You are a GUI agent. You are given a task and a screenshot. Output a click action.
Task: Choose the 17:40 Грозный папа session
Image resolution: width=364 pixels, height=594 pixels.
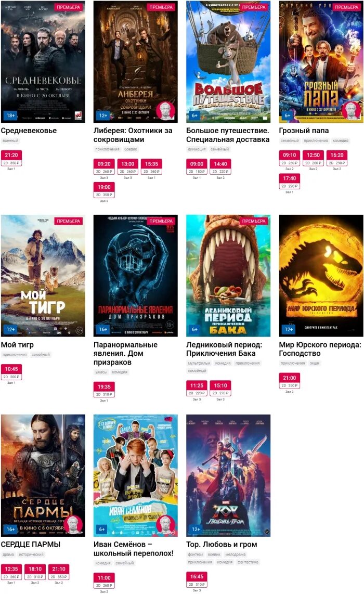pyautogui.click(x=290, y=182)
